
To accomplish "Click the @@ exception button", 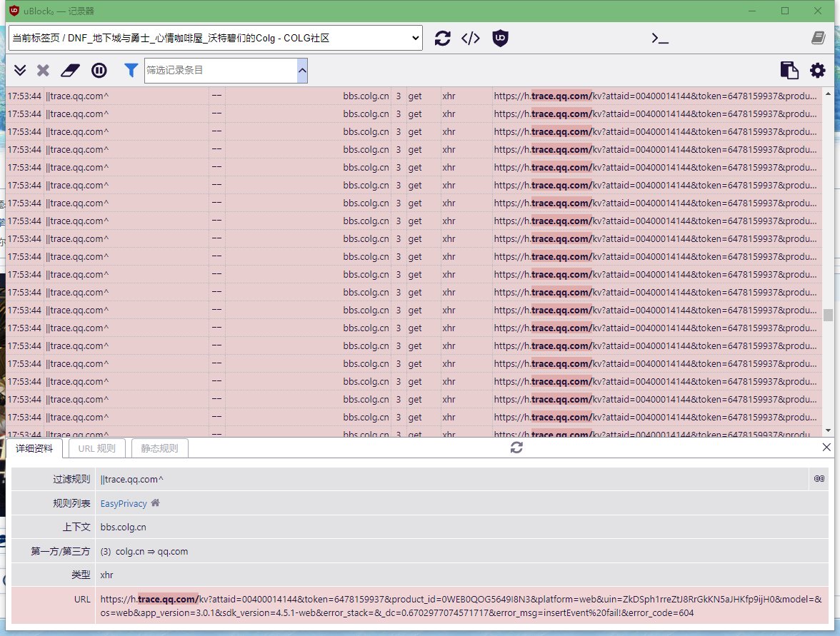I will tap(819, 478).
